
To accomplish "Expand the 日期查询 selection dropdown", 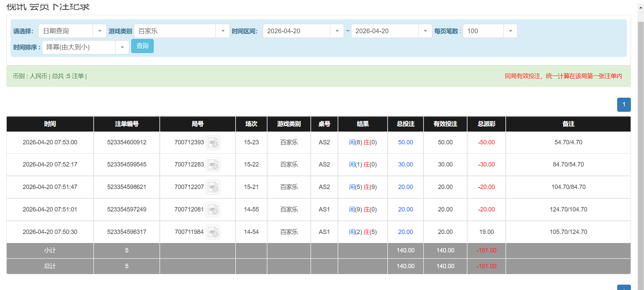I will (x=100, y=31).
